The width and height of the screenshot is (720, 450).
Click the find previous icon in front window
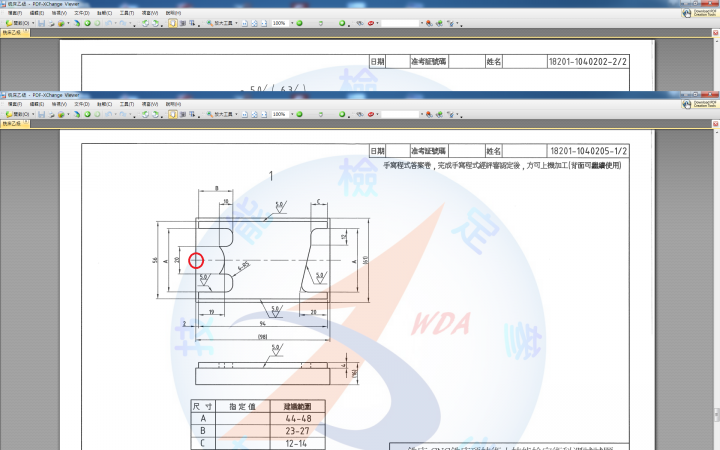(429, 114)
